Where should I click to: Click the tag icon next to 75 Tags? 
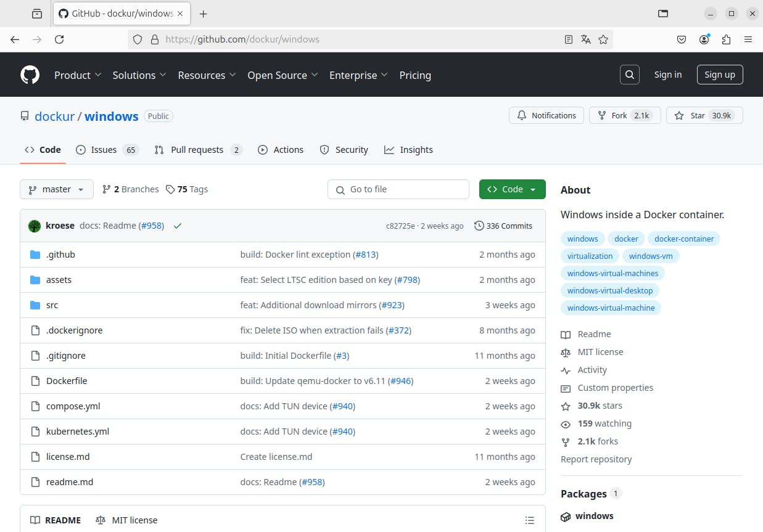(170, 189)
